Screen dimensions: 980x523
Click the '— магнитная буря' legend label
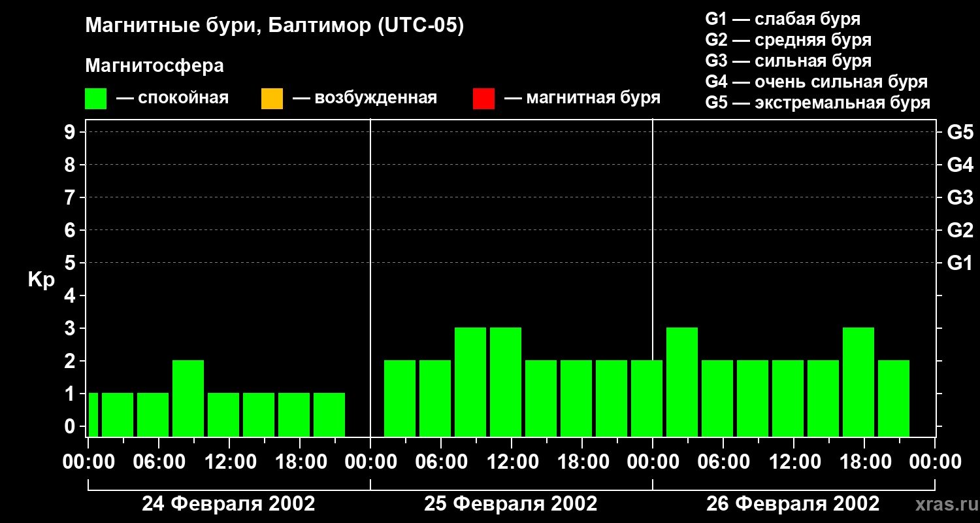click(x=583, y=98)
